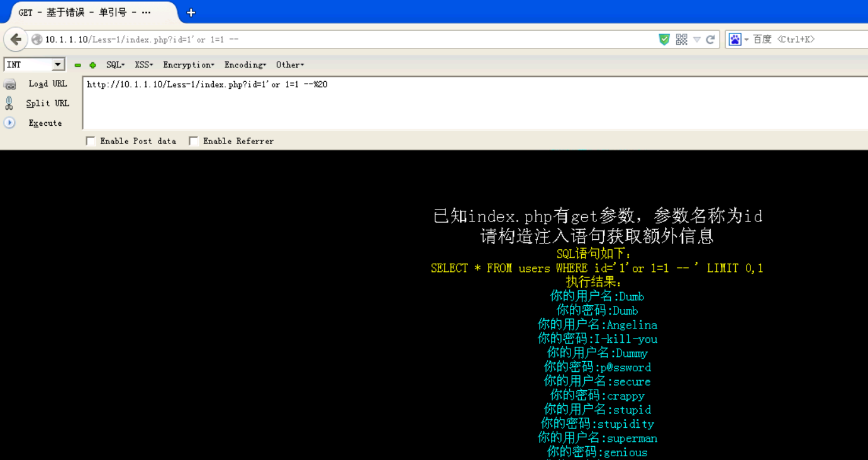Click the text 你的密码:p@ssword
The height and width of the screenshot is (460, 868).
tap(597, 367)
